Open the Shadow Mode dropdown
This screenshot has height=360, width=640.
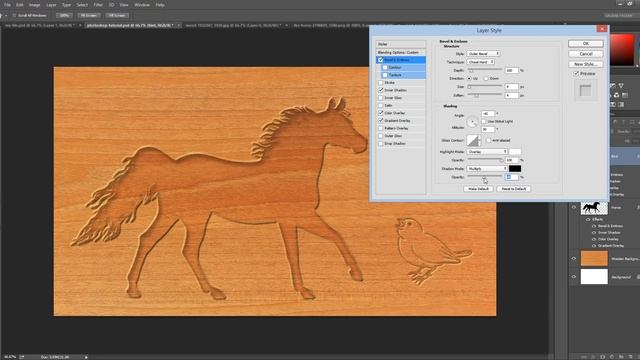487,169
